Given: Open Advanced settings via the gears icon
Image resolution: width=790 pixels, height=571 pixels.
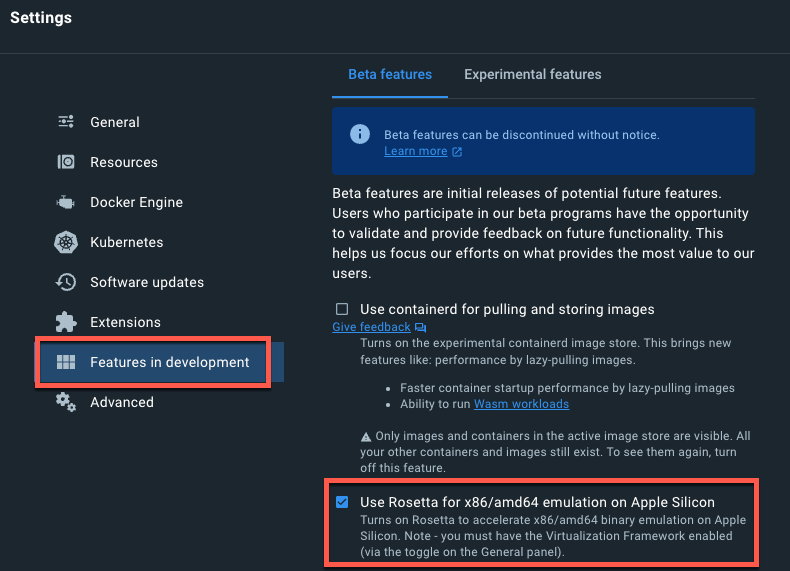Looking at the screenshot, I should point(66,402).
